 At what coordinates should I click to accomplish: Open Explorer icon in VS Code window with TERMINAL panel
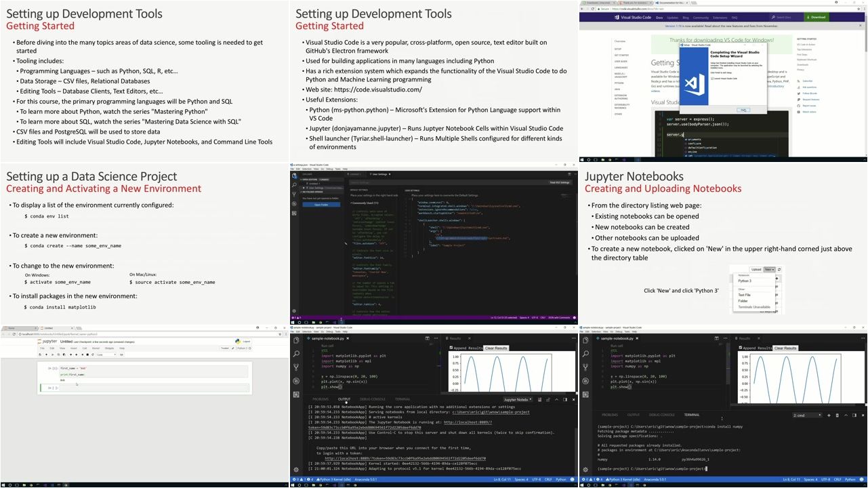(x=585, y=340)
